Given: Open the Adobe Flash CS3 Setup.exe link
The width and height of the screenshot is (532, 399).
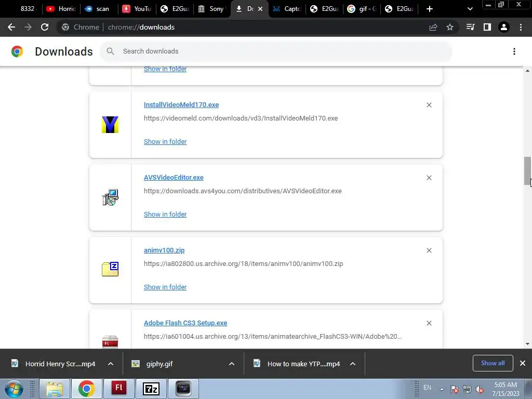Looking at the screenshot, I should point(185,323).
